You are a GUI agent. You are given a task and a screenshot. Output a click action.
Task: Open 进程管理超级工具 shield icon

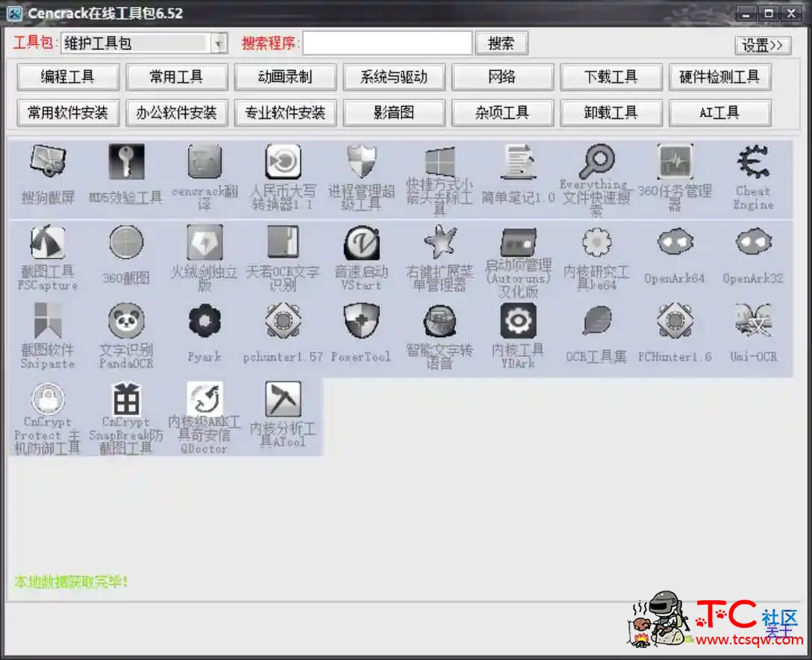tap(361, 161)
